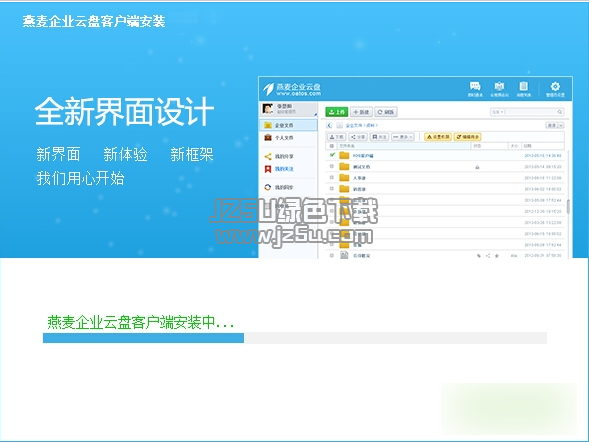This screenshot has height=443, width=589.
Task: Click the 燕麦企业云盘客户端安装 title text
Action: click(x=94, y=21)
